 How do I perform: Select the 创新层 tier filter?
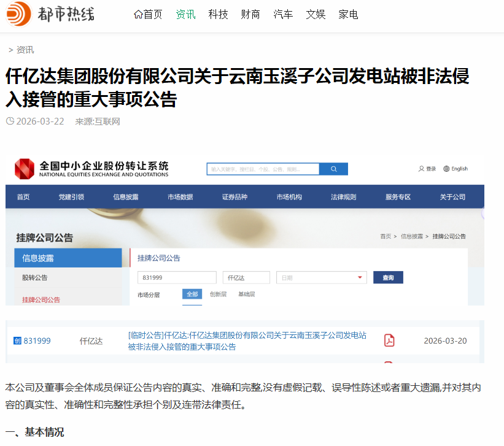[x=219, y=294]
